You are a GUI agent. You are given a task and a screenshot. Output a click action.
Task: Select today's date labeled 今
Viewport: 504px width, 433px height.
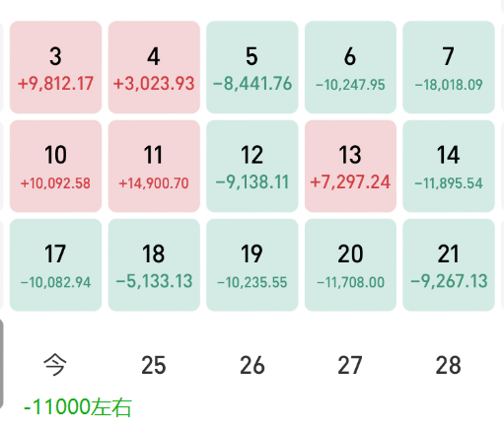click(55, 365)
